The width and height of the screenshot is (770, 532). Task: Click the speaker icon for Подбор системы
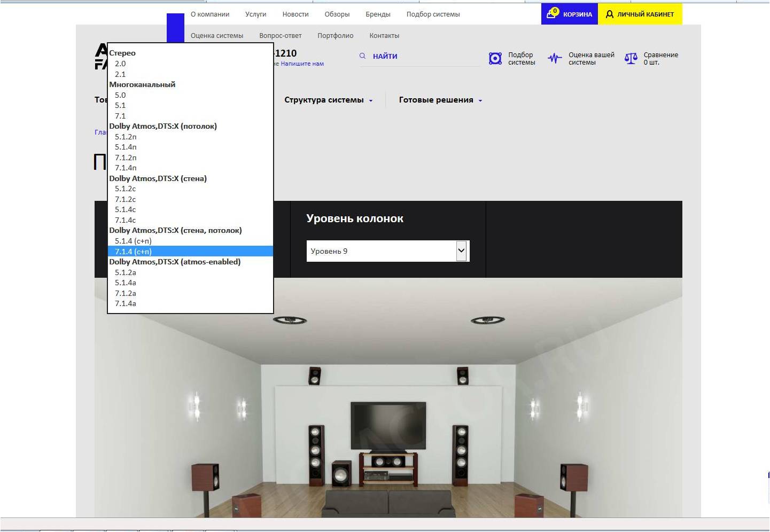pos(495,58)
